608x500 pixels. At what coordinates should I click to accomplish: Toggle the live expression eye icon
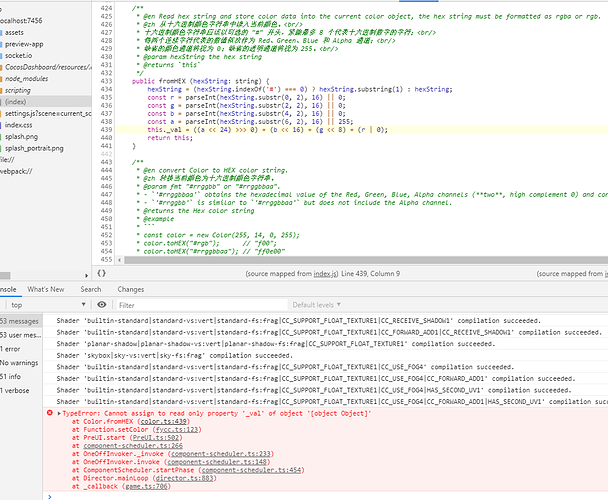point(102,305)
